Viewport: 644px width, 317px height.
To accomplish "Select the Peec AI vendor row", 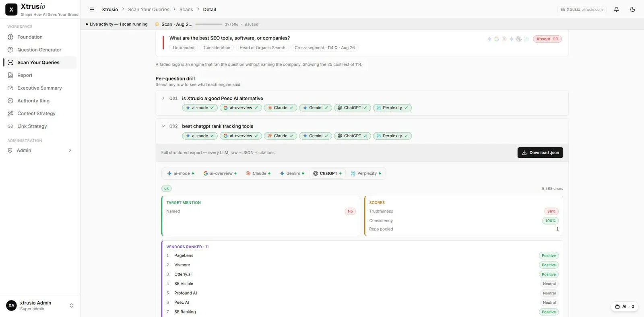I will pyautogui.click(x=362, y=303).
